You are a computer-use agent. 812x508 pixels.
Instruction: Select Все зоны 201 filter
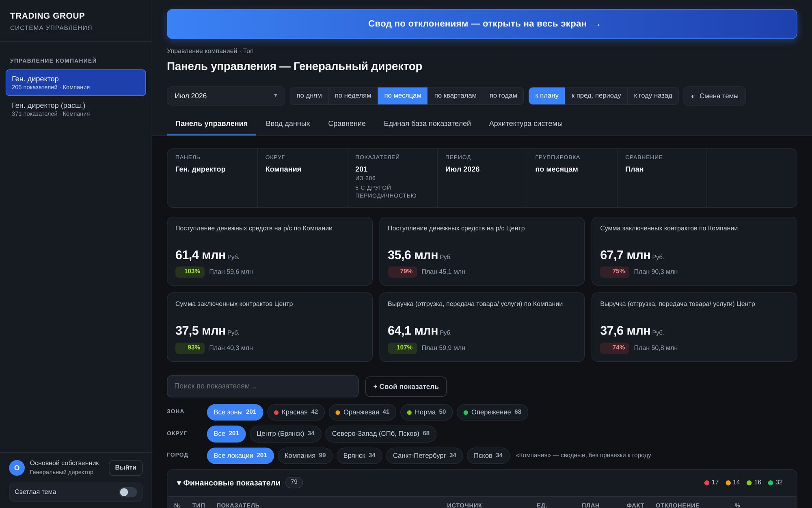(235, 412)
